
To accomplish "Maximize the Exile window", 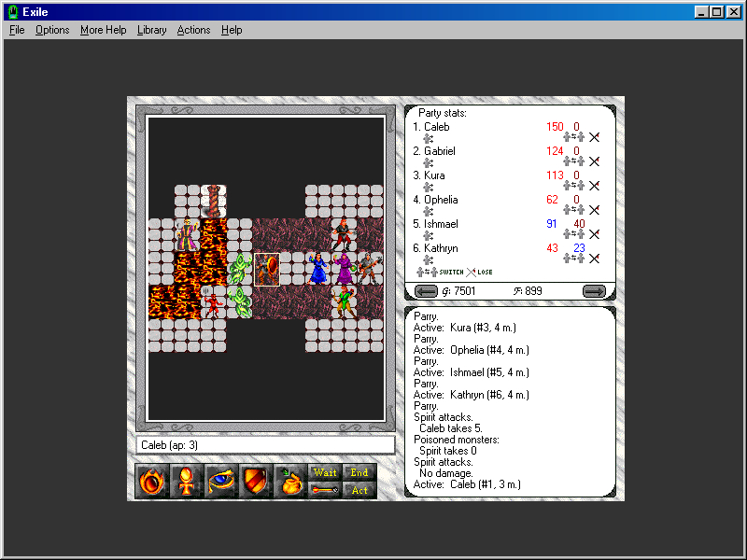I will [x=717, y=12].
